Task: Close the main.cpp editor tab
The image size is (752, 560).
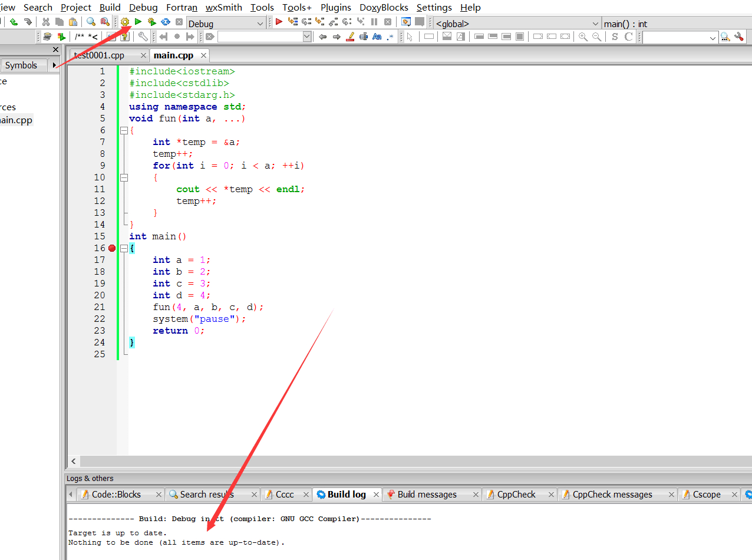Action: (203, 55)
